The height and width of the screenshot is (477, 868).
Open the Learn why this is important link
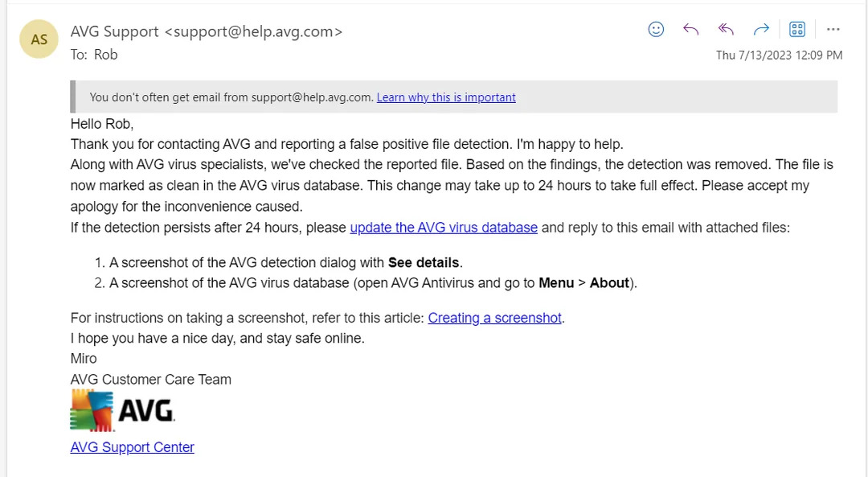pos(446,97)
